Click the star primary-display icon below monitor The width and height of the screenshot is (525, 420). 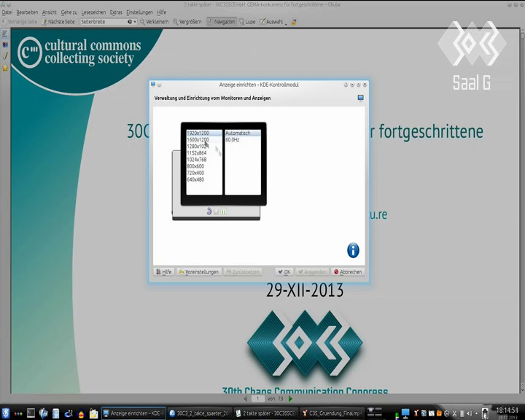pos(217,211)
